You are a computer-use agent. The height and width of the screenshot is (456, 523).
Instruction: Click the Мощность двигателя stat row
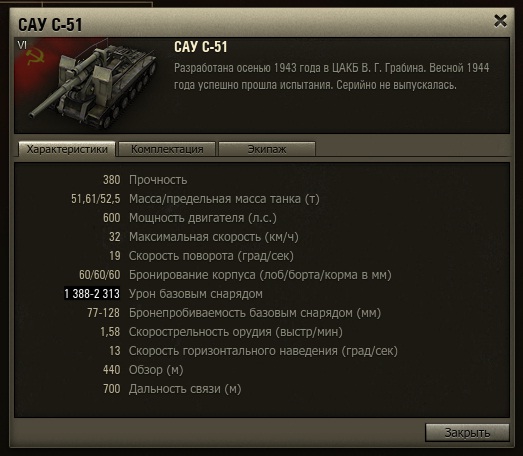pyautogui.click(x=189, y=218)
